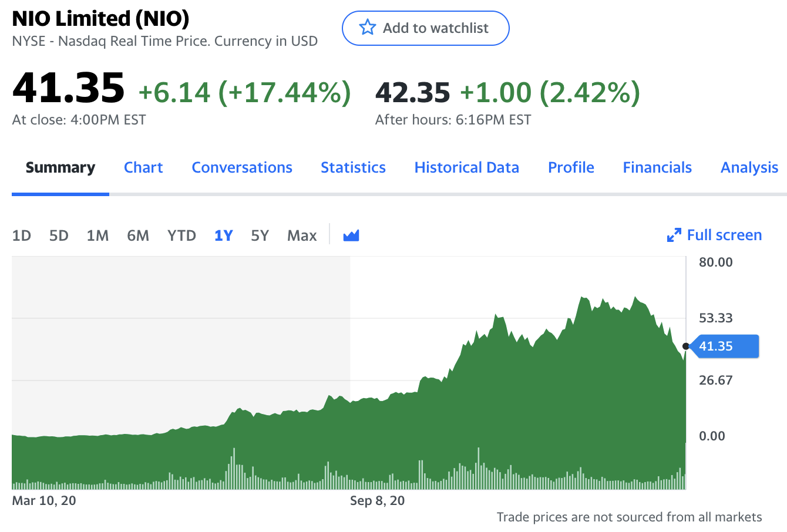Click the 42.35 after hours price
The width and height of the screenshot is (787, 532).
tap(412, 92)
